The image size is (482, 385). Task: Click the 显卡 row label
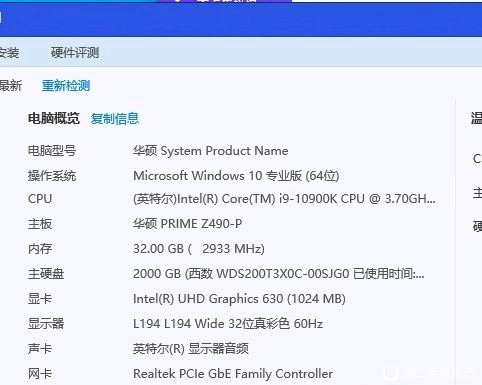click(x=40, y=299)
